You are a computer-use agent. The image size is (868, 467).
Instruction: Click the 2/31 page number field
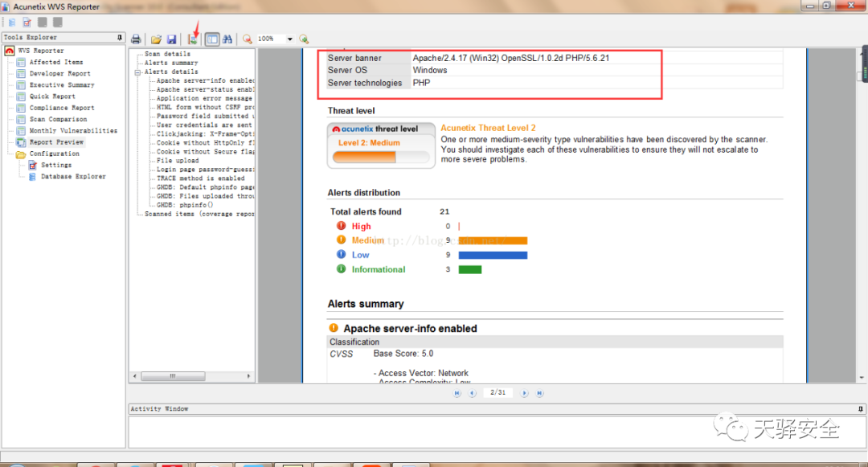[x=497, y=393]
